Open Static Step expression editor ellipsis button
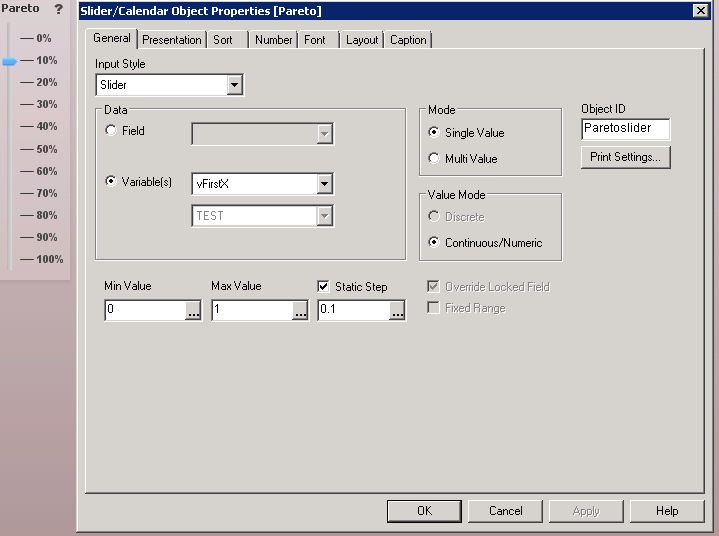Image resolution: width=719 pixels, height=536 pixels. point(397,310)
